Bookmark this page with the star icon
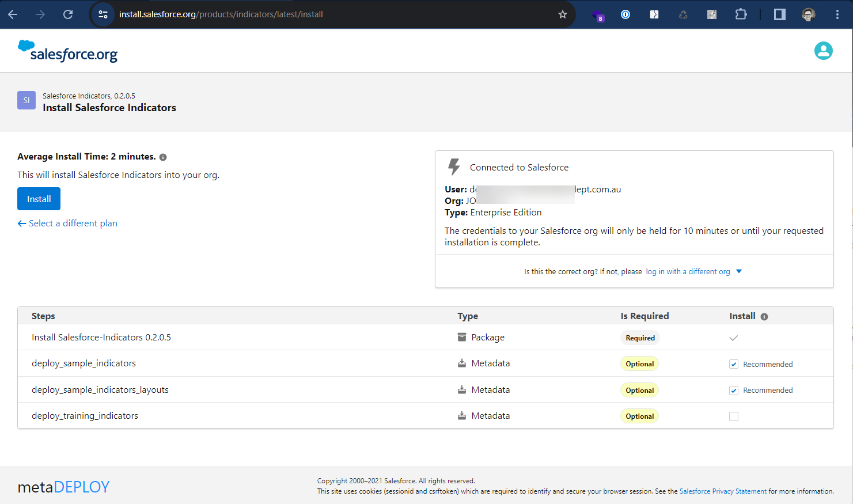Viewport: 853px width, 504px height. [563, 14]
